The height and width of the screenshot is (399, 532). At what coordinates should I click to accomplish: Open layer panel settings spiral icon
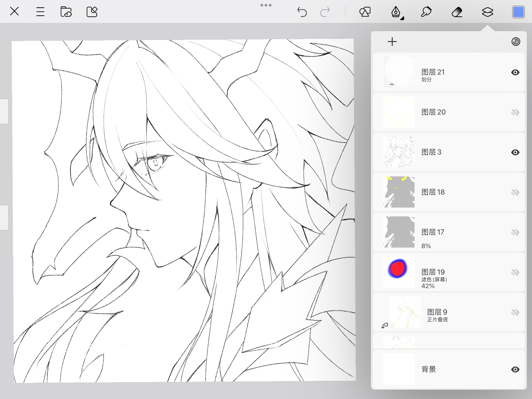point(516,42)
